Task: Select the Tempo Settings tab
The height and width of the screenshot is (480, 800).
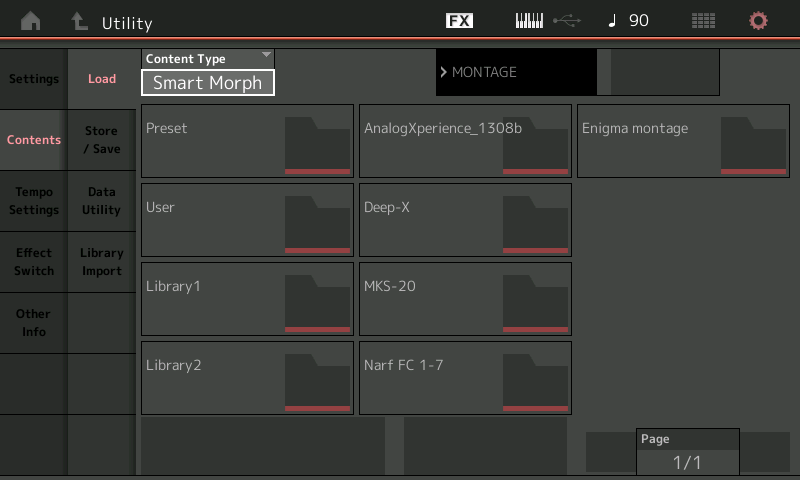Action: tap(34, 201)
